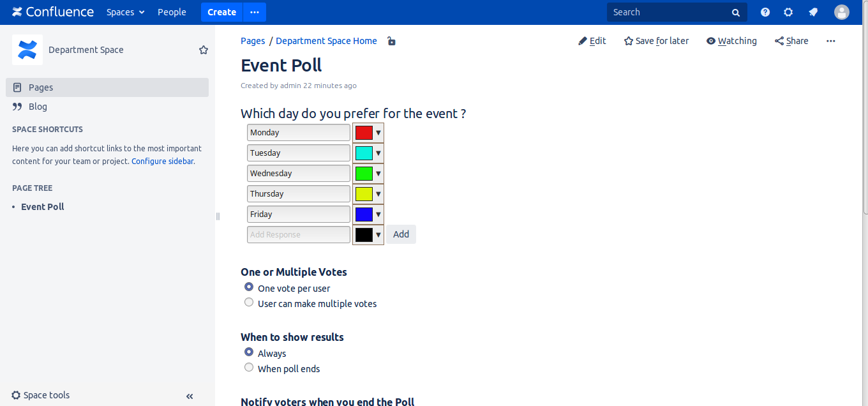Collapse the sidebar with double chevron
The width and height of the screenshot is (868, 406).
[190, 396]
